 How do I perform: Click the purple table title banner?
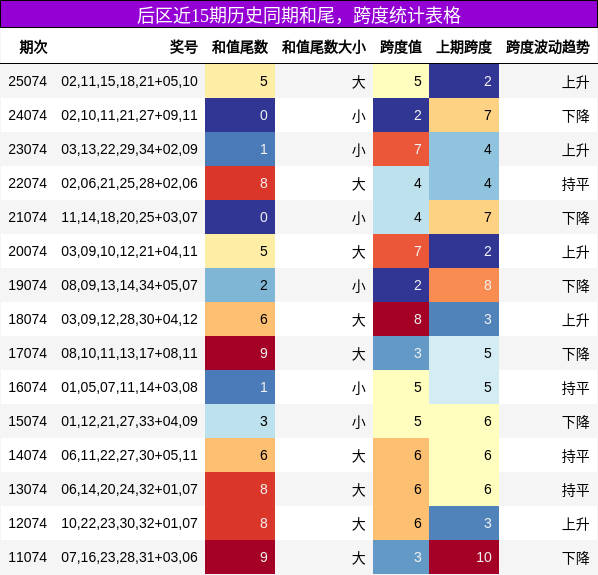point(299,14)
